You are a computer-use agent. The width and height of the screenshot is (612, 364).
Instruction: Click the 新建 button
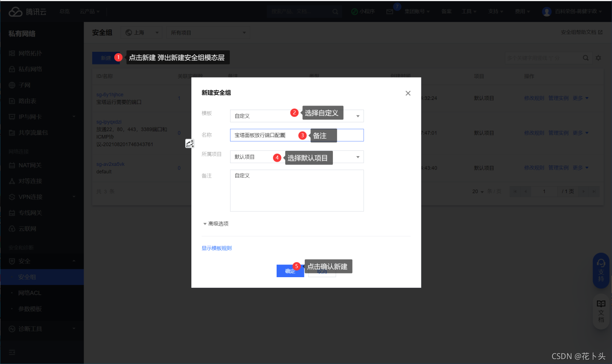pos(106,58)
